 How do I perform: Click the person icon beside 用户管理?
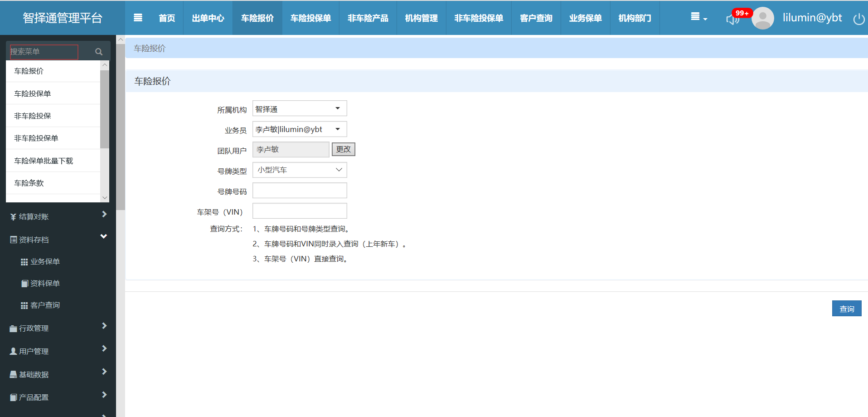point(13,351)
